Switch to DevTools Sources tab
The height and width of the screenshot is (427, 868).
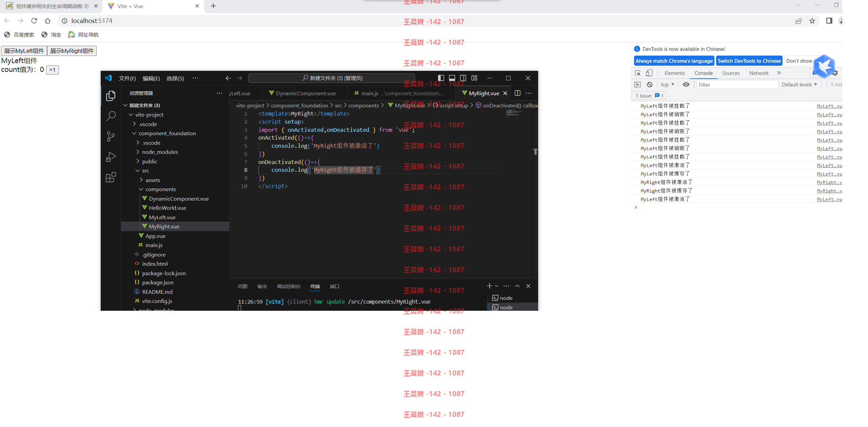[731, 73]
